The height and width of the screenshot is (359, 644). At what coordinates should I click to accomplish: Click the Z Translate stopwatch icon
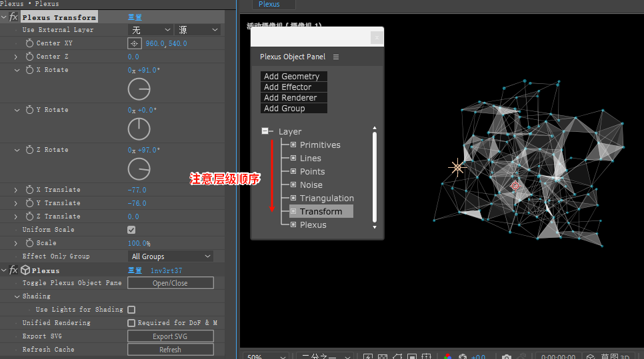[29, 216]
